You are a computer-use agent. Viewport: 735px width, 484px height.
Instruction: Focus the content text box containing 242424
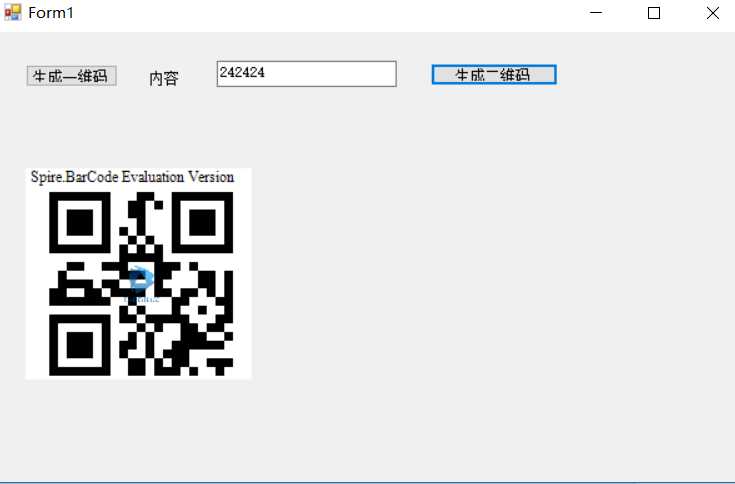coord(307,74)
